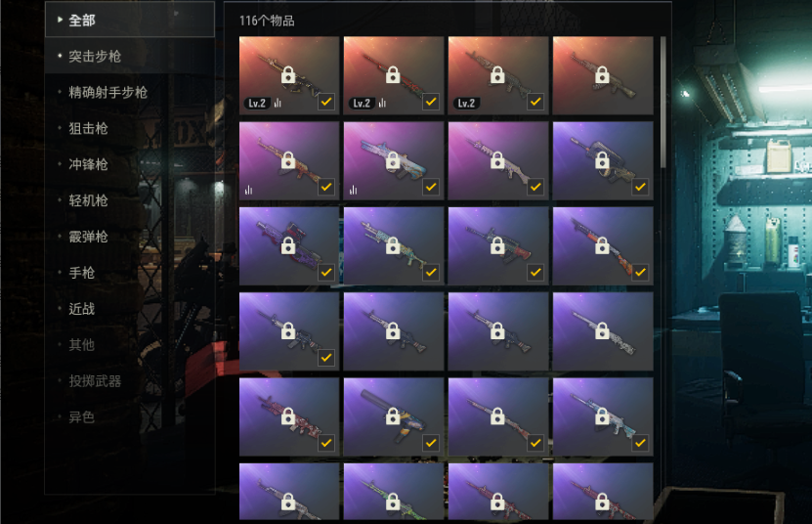The image size is (812, 524).
Task: Click the lock icon on the orange AKM skin without checkmark
Action: pyautogui.click(x=602, y=74)
